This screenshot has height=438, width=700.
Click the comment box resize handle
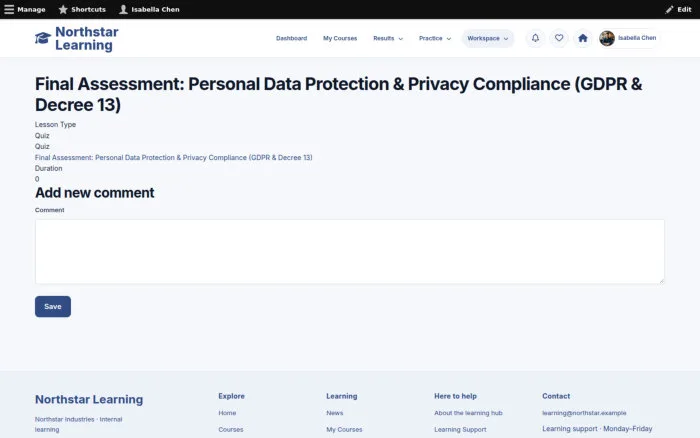pyautogui.click(x=661, y=280)
